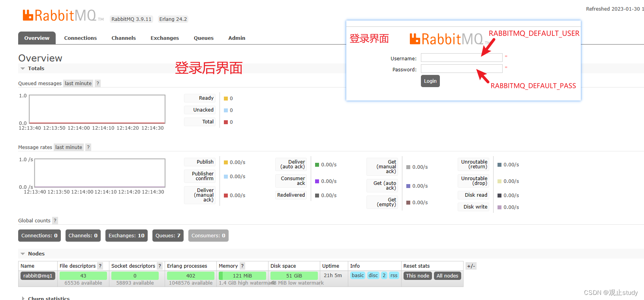Open the Exchanges tab
The height and width of the screenshot is (300, 644).
pos(165,38)
